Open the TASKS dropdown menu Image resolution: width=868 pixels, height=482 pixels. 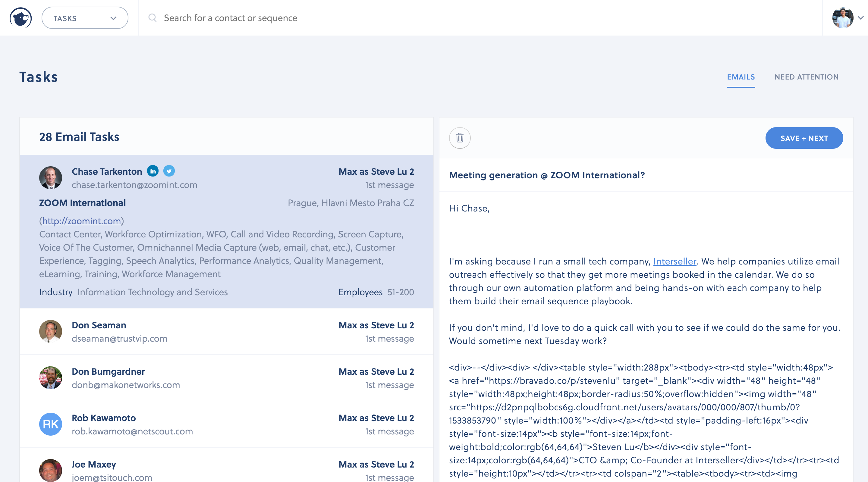(85, 18)
